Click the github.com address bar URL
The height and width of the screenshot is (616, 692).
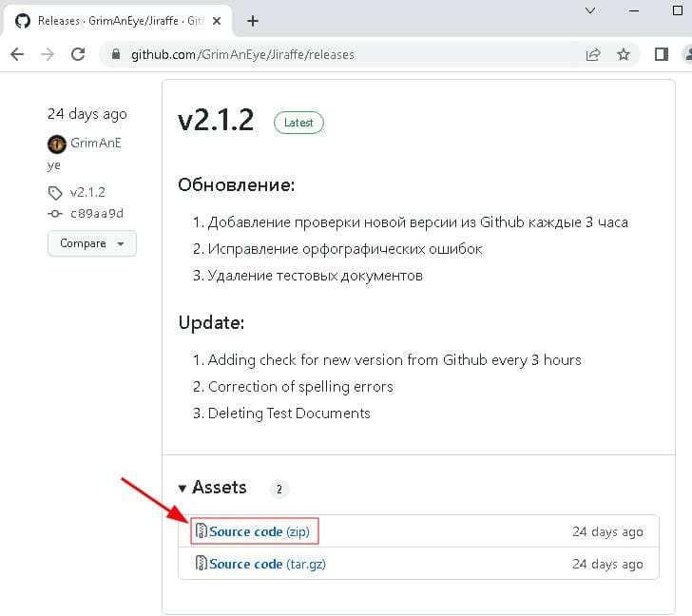point(242,54)
